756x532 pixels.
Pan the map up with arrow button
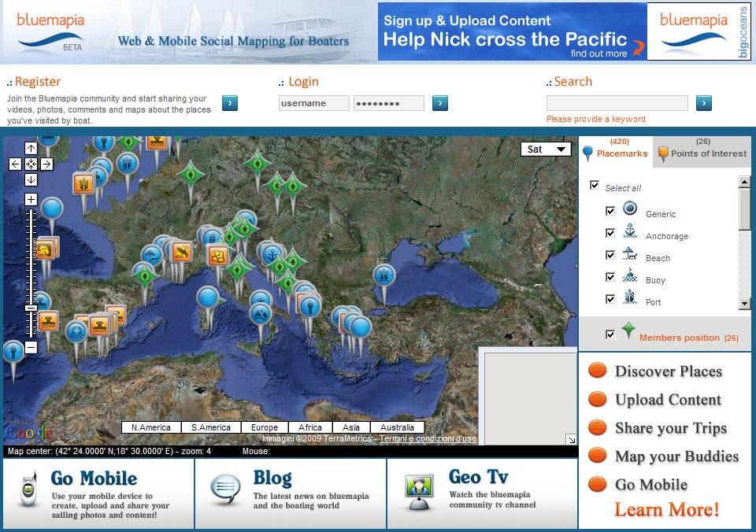point(31,149)
